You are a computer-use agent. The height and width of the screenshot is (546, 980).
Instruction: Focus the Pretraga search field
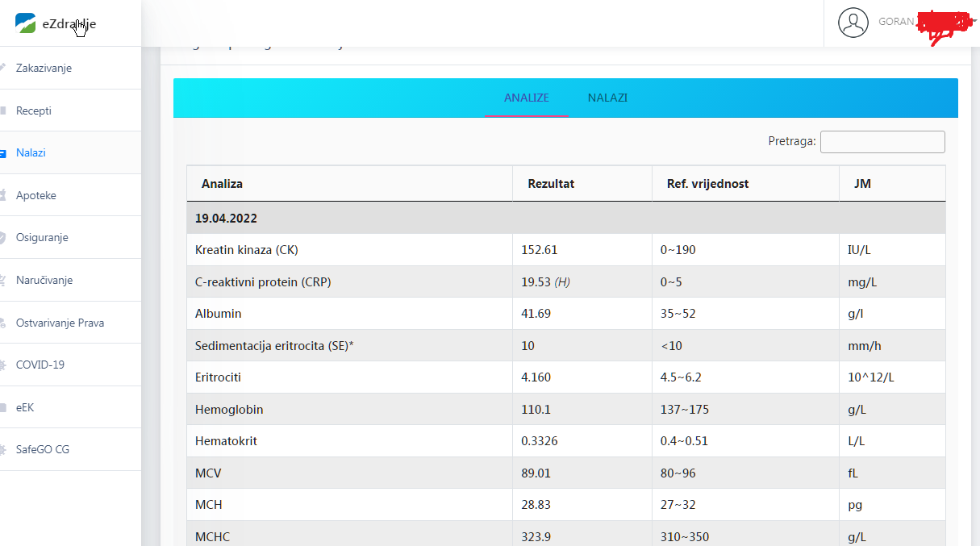[882, 142]
